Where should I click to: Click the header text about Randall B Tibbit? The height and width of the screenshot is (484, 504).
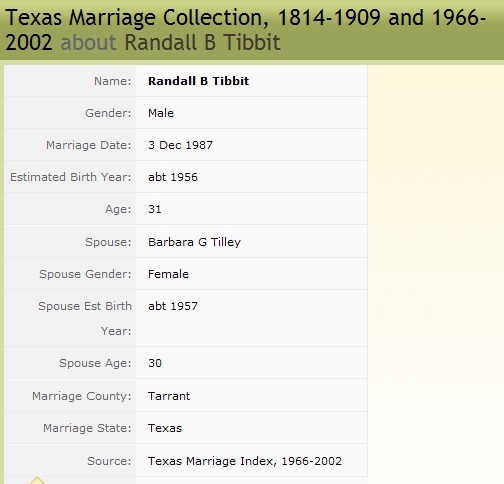click(x=170, y=42)
